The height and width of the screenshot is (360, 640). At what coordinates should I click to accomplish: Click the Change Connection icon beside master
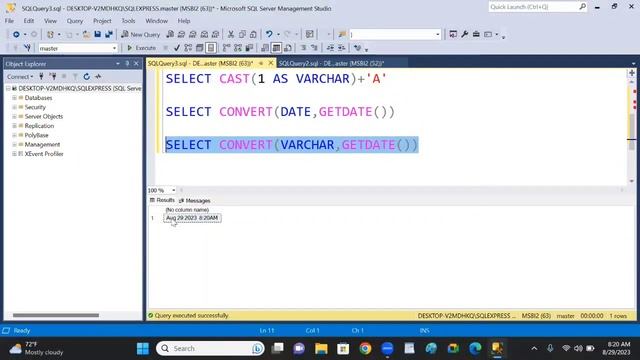point(27,48)
